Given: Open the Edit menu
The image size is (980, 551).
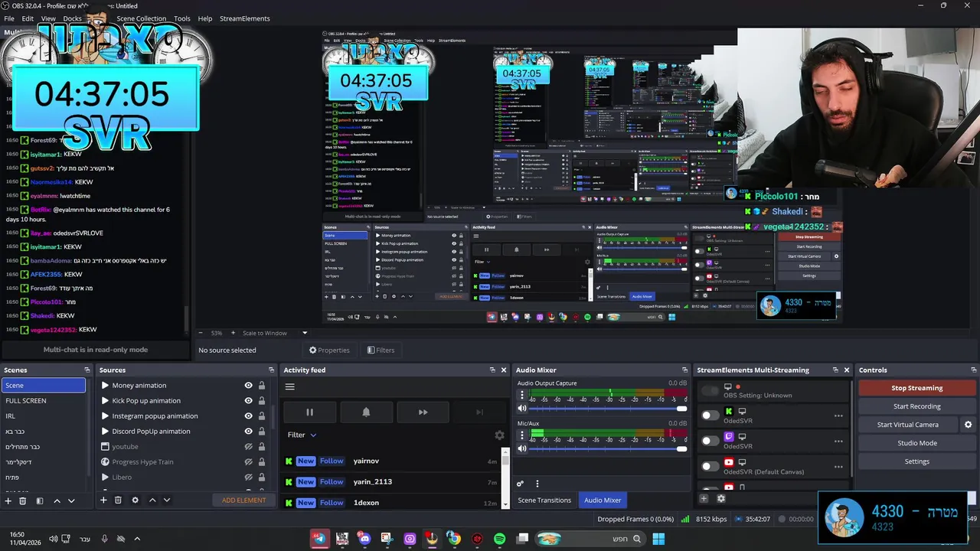Looking at the screenshot, I should point(28,18).
